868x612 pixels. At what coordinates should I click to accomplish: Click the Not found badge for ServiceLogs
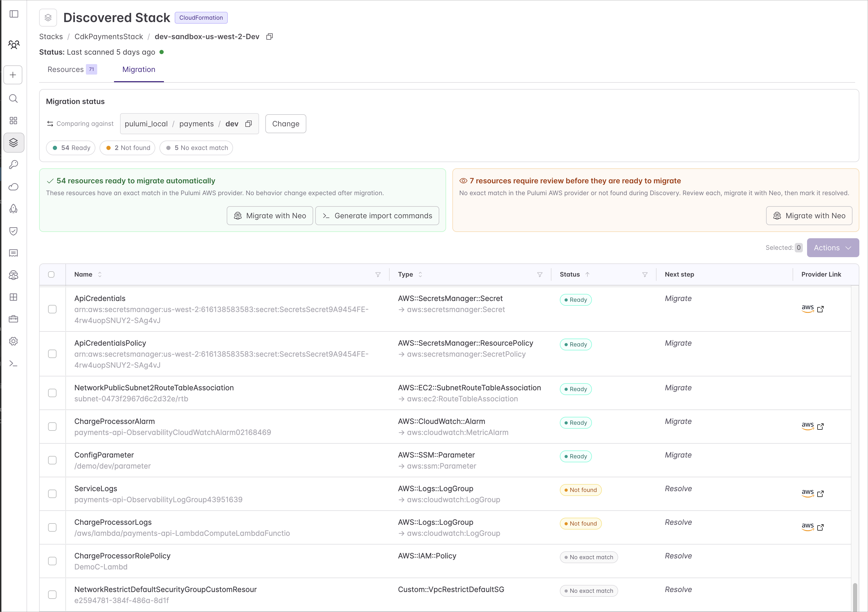click(x=580, y=490)
